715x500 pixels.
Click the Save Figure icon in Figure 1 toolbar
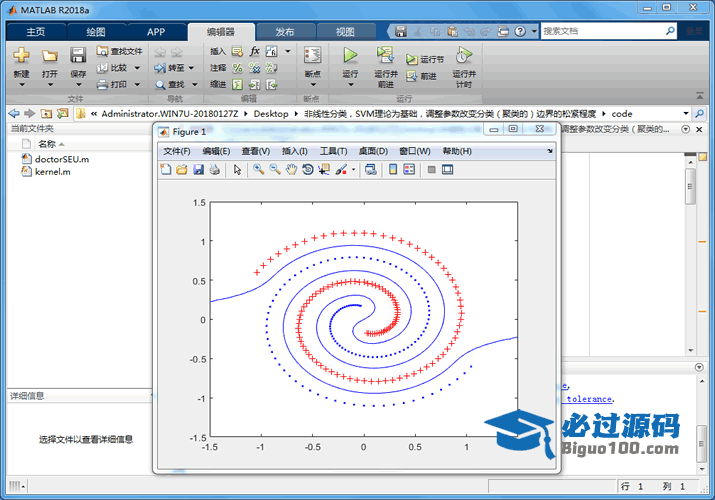198,170
